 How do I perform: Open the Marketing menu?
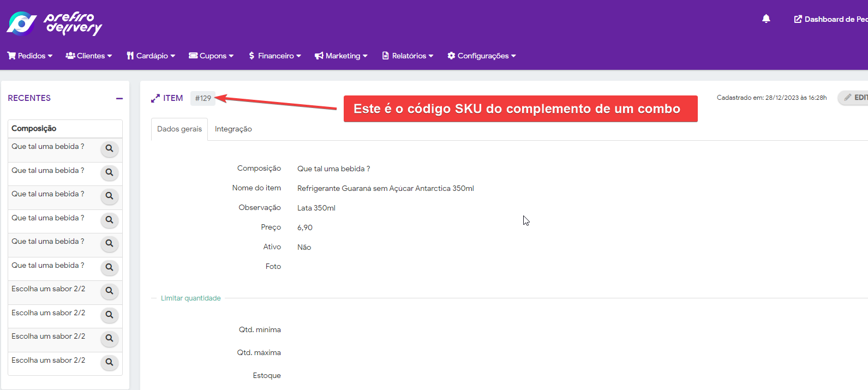click(342, 56)
